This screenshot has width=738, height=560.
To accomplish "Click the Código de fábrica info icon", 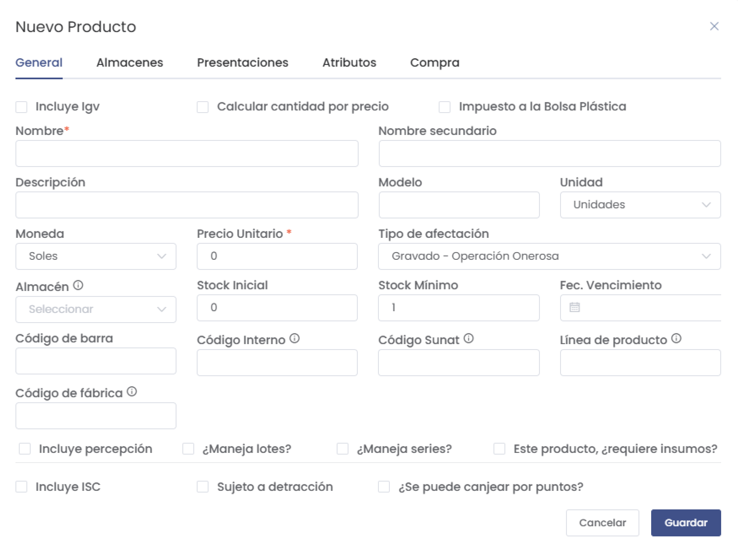I will 132,392.
